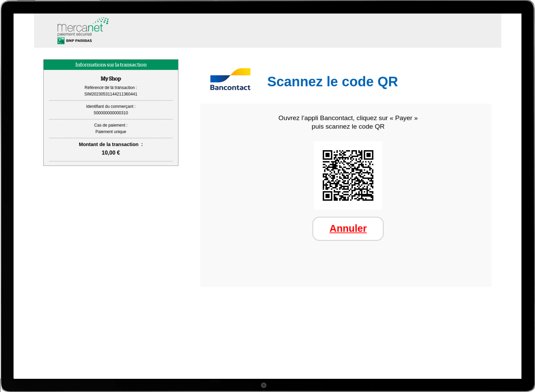This screenshot has height=392, width=535.
Task: Click the 'Montant de la transaction' label
Action: 109,144
